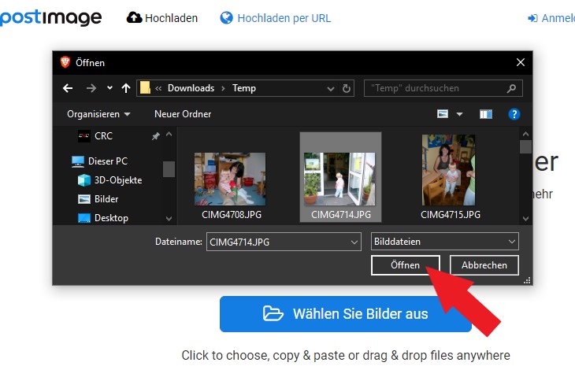Click the Anmelden login link
This screenshot has height=392, width=575.
(551, 18)
